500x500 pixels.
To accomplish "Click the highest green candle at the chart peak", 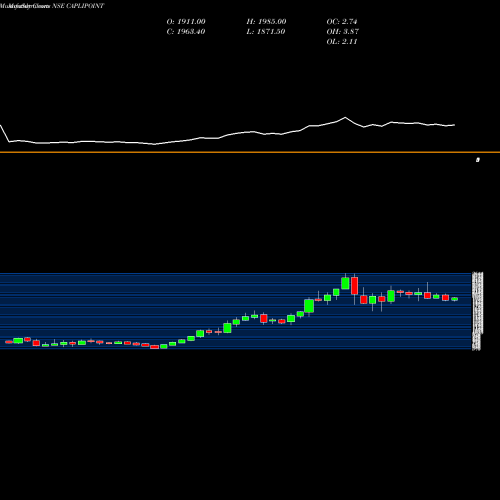I will coord(345,283).
